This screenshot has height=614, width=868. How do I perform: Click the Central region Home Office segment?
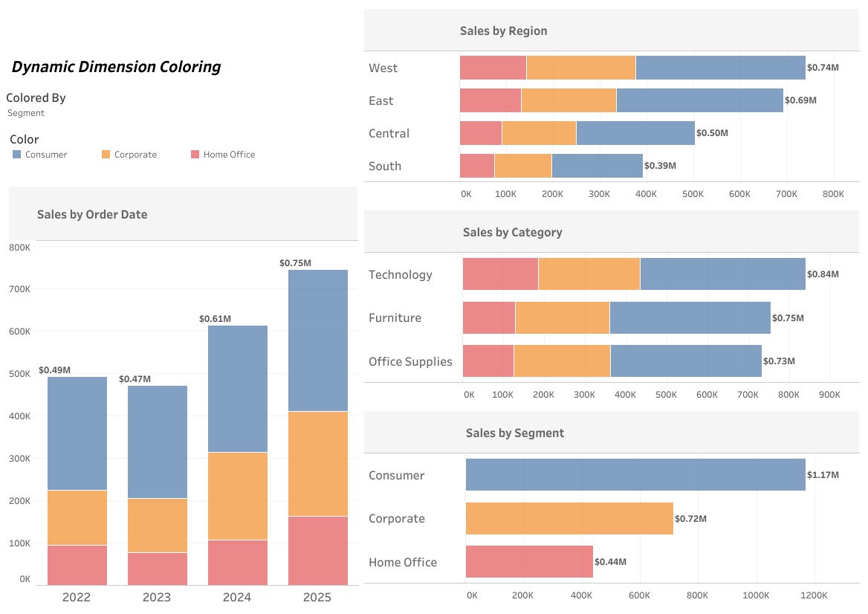pyautogui.click(x=480, y=133)
